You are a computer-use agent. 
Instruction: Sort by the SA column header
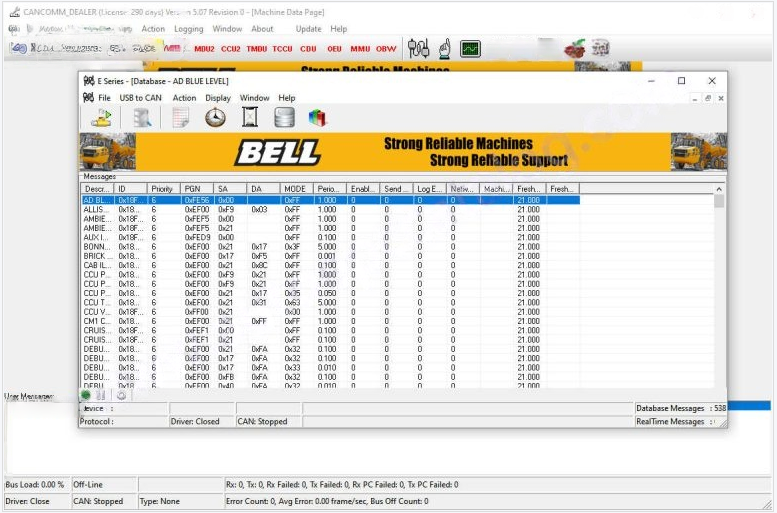pos(230,189)
